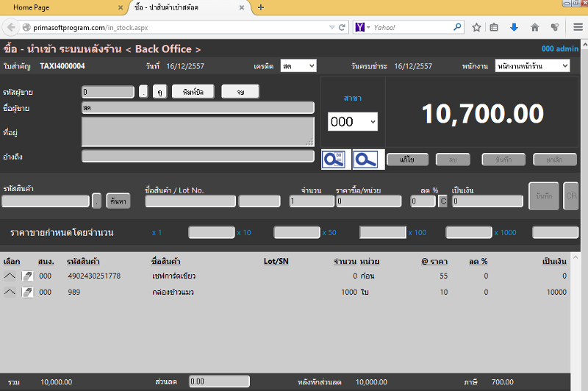The width and height of the screenshot is (588, 391).
Task: Open Firefox hamburger menu
Action: click(x=578, y=27)
